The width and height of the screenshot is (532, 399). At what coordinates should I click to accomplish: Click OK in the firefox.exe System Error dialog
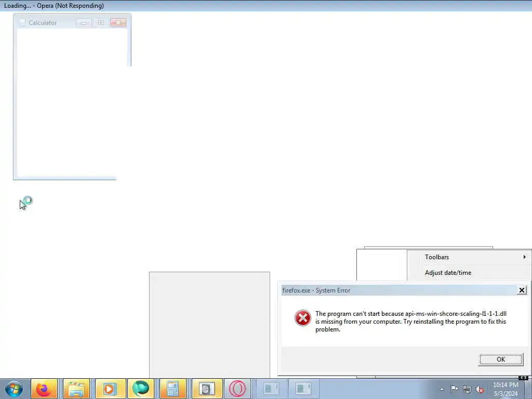pyautogui.click(x=501, y=360)
